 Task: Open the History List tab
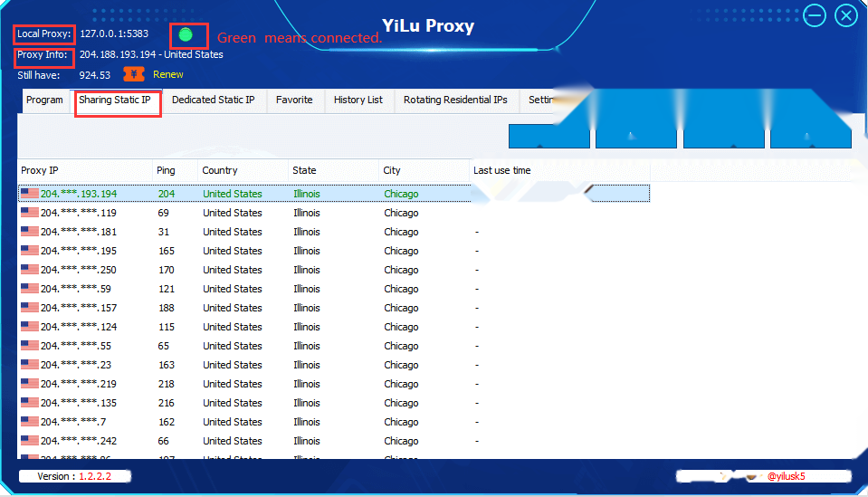(358, 100)
